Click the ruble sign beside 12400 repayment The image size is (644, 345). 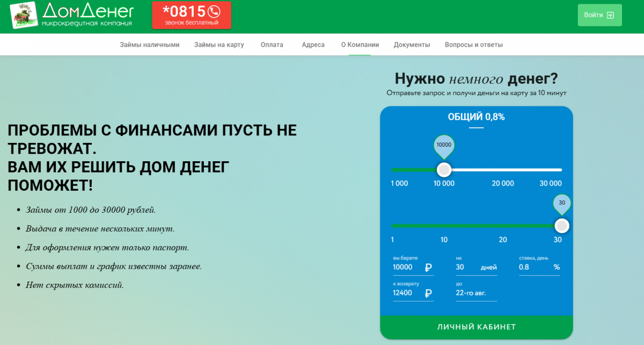[x=428, y=293]
